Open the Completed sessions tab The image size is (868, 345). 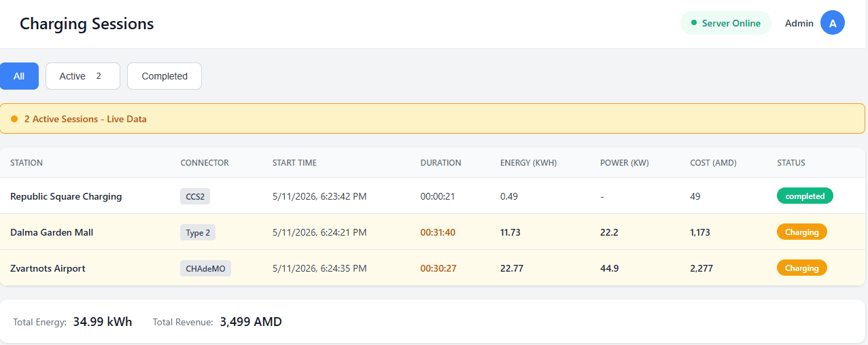coord(164,76)
